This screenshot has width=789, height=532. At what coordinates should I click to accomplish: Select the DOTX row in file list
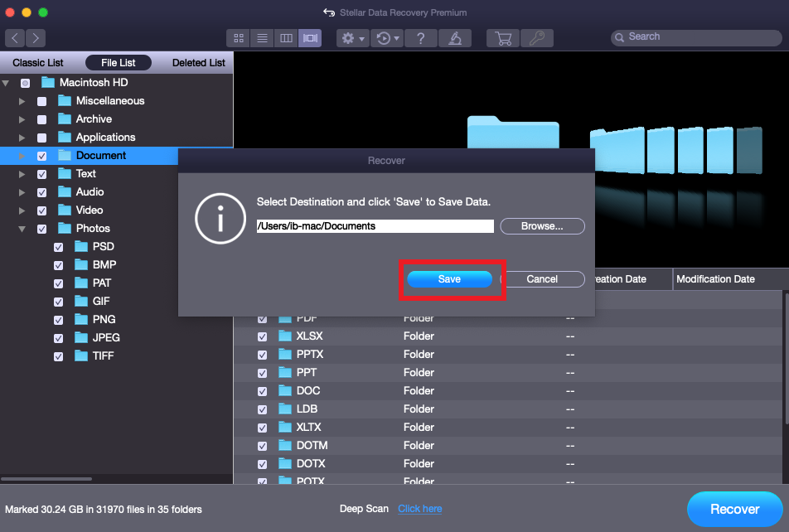click(x=508, y=463)
